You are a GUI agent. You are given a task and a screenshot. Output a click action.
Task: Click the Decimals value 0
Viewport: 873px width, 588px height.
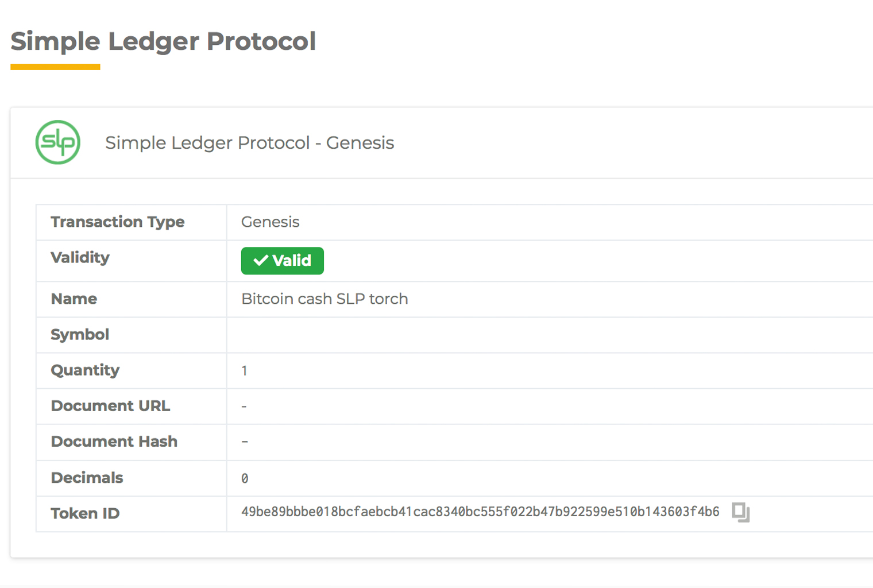pyautogui.click(x=245, y=478)
